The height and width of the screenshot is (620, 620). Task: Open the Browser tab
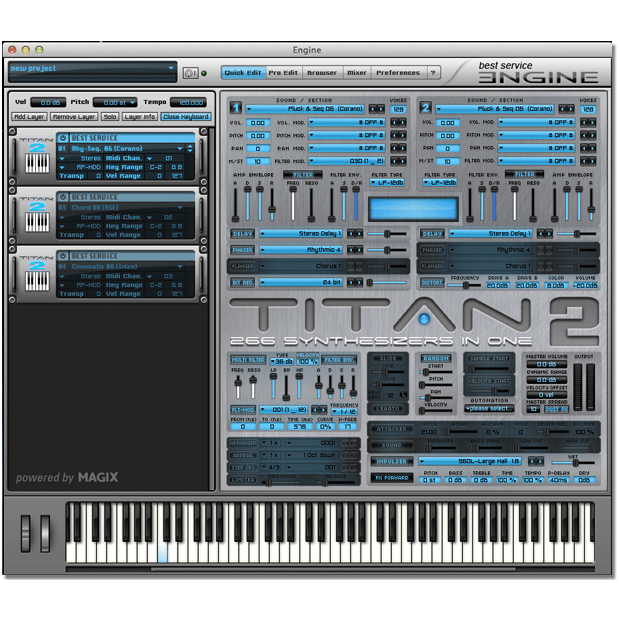(x=322, y=73)
